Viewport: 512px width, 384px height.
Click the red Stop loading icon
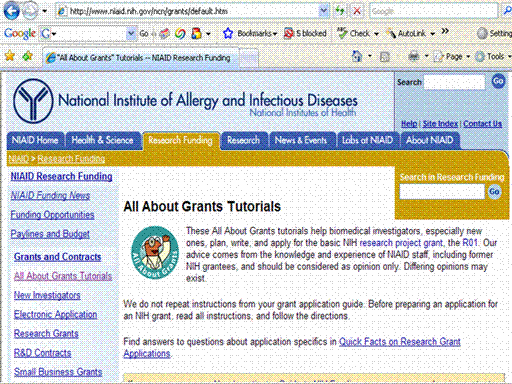(x=356, y=11)
